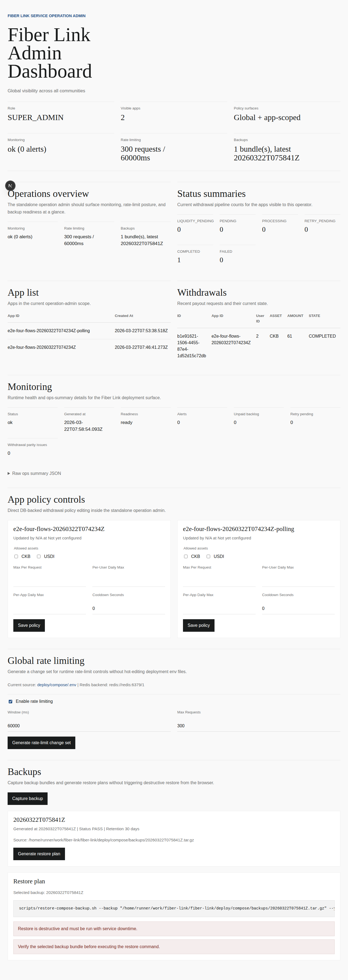Check USDI for the polling app policy
The width and height of the screenshot is (348, 980).
pos(208,556)
